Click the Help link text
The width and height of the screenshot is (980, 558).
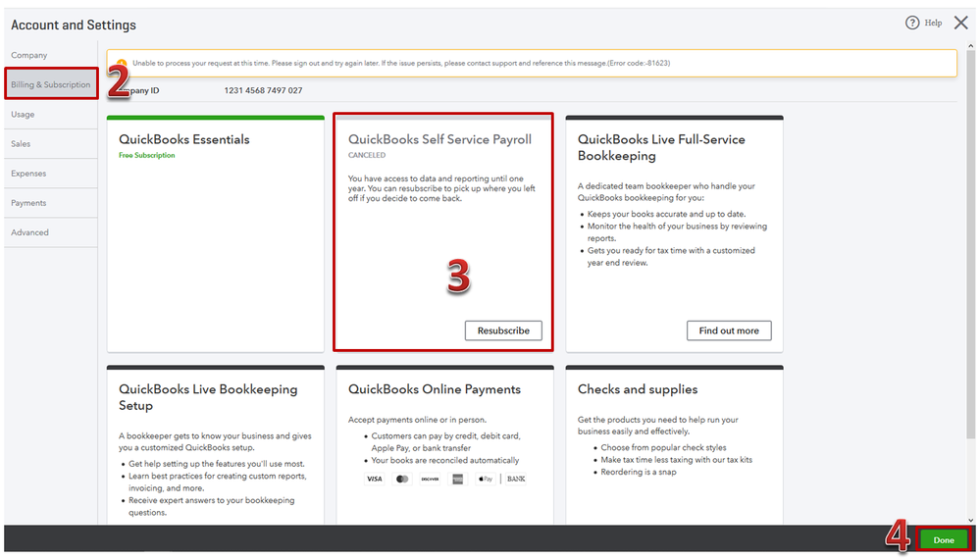tap(933, 24)
